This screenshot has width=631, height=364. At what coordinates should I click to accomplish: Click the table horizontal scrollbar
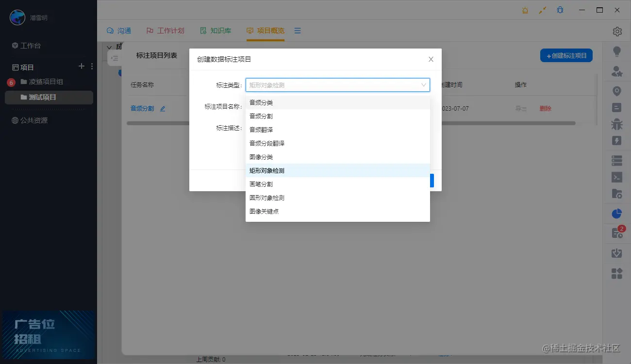(351, 123)
